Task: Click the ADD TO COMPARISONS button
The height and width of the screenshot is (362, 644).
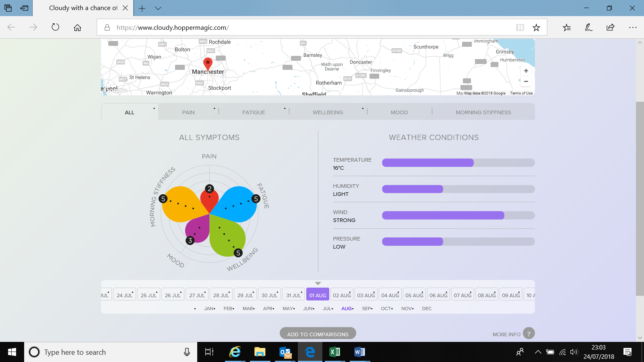Action: [x=318, y=334]
